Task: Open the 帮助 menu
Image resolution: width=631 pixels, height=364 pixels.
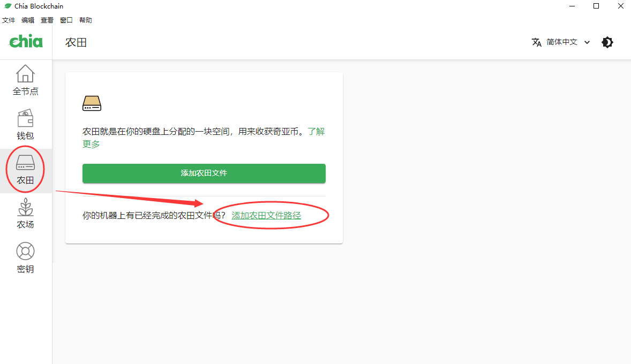Action: pyautogui.click(x=86, y=20)
